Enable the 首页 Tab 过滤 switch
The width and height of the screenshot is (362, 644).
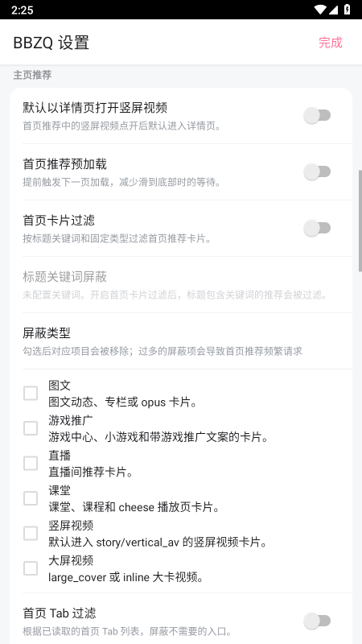coord(317,621)
